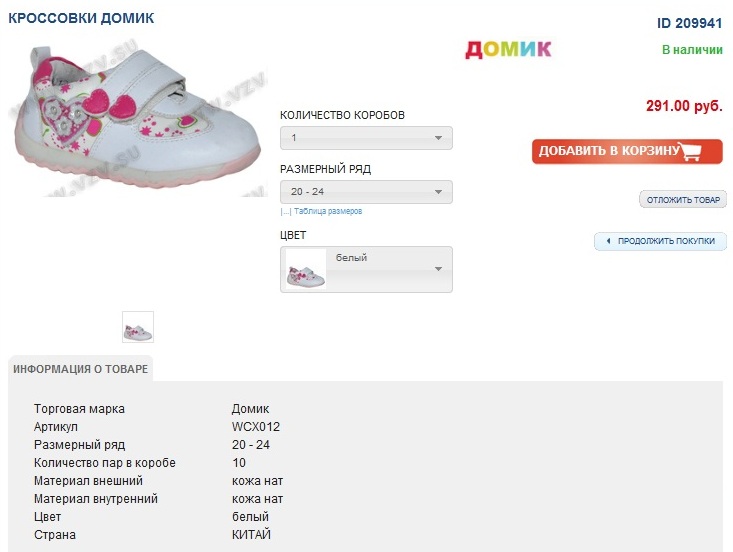
Task: Click the bracket icon before Таблица размеров
Action: click(x=286, y=212)
